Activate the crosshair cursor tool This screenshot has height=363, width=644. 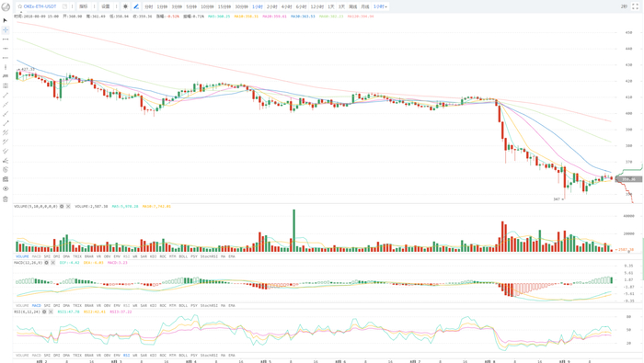tap(6, 30)
